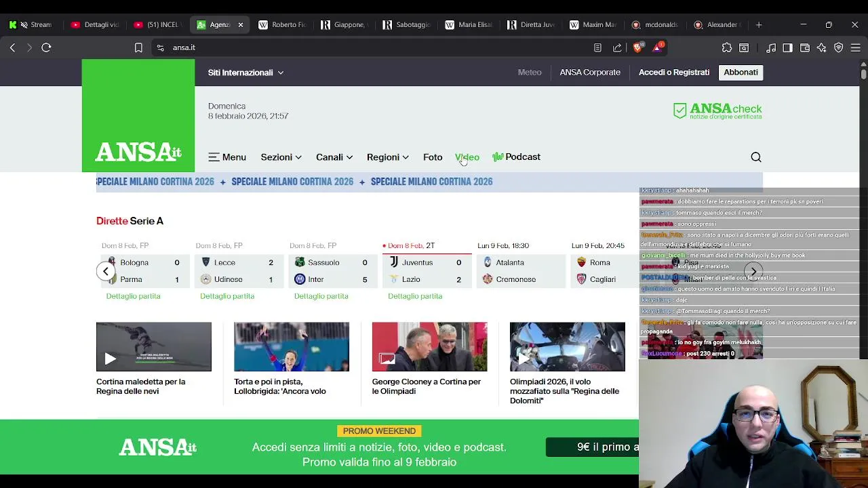Open the George Clooney photo gallery thumbnail
The height and width of the screenshot is (488, 868).
click(429, 347)
